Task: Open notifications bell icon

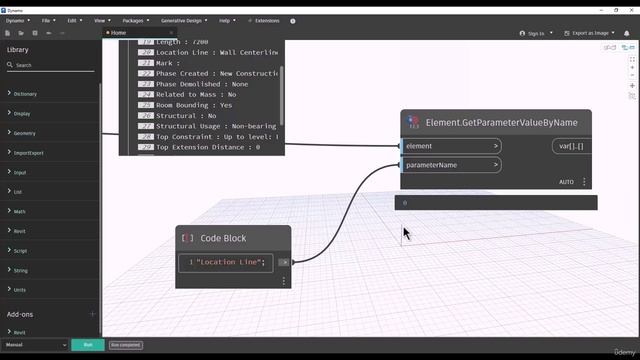Action: (x=627, y=33)
